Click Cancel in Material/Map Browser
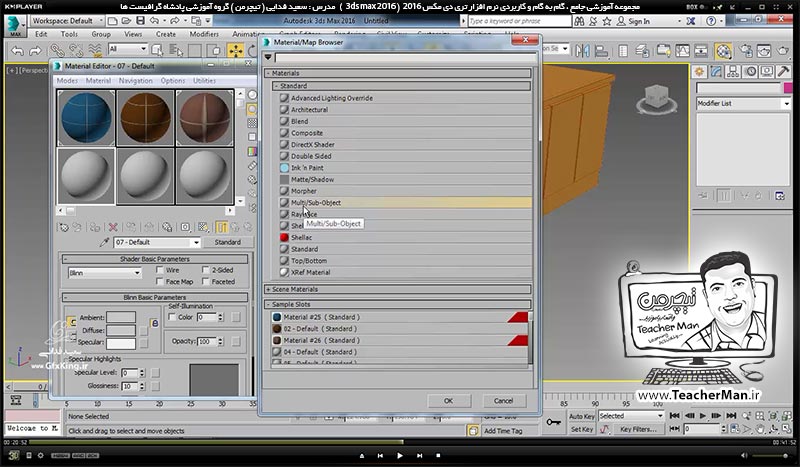The image size is (800, 467). (503, 401)
